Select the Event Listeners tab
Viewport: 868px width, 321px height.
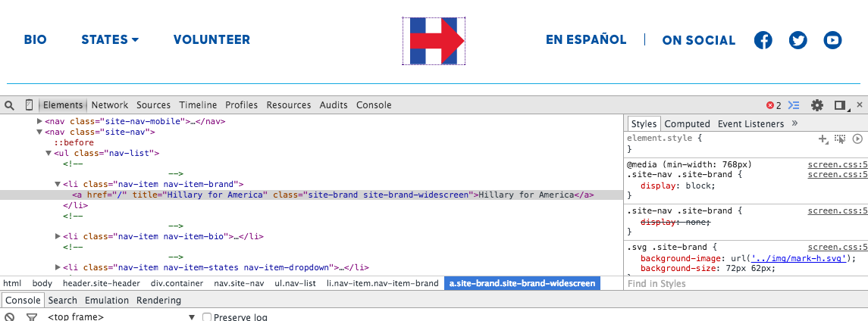click(x=750, y=123)
